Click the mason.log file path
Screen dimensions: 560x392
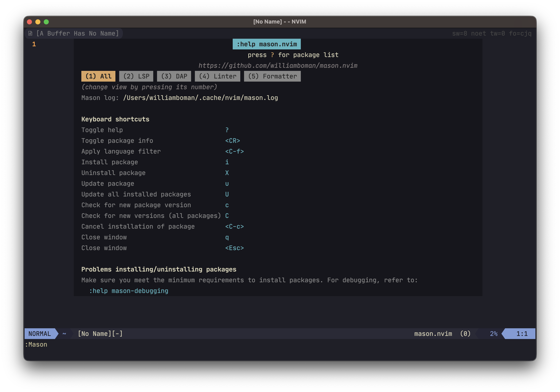click(201, 98)
